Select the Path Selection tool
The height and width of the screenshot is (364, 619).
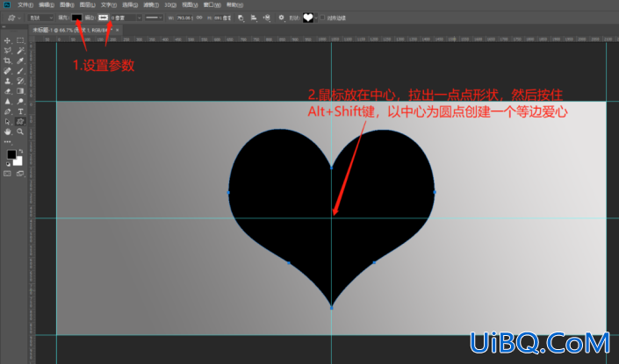tap(7, 121)
